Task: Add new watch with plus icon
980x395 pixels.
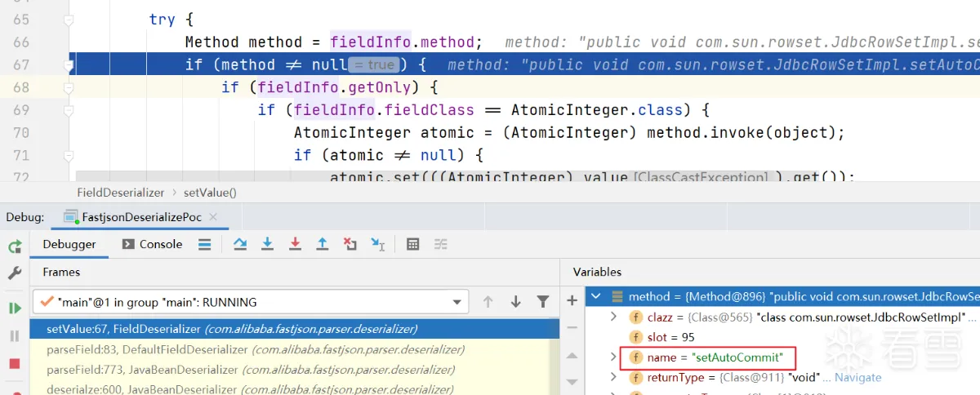Action: pyautogui.click(x=572, y=300)
